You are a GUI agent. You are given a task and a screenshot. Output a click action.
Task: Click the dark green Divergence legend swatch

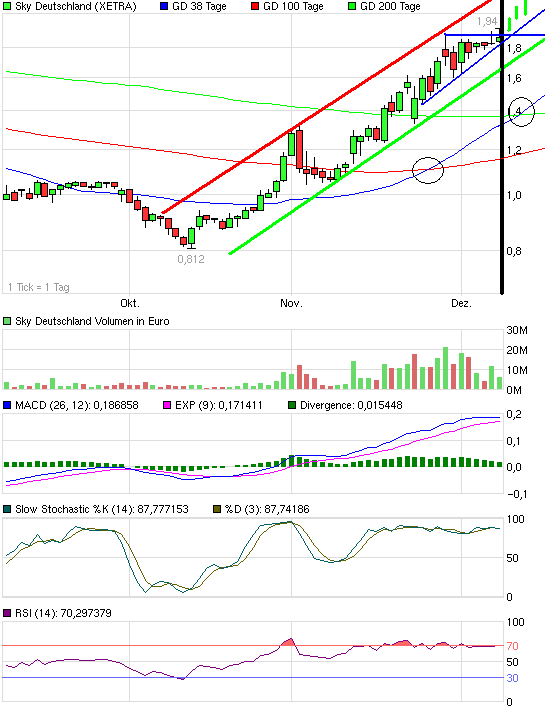coord(292,405)
